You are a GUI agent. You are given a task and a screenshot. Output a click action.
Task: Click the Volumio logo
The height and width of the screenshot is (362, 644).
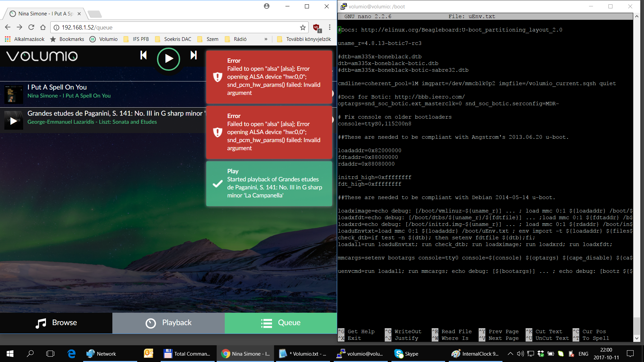(x=42, y=56)
